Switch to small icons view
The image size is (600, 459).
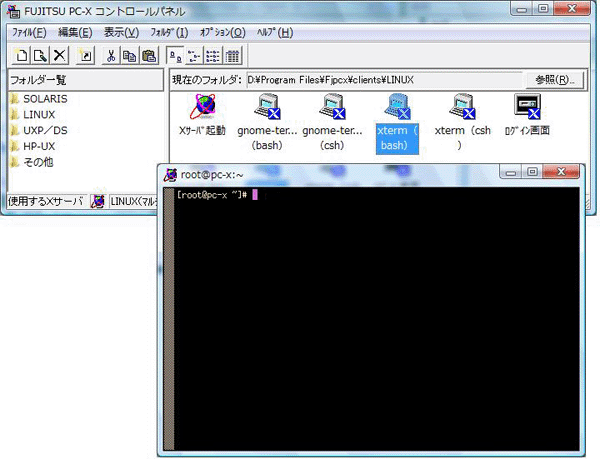click(194, 56)
